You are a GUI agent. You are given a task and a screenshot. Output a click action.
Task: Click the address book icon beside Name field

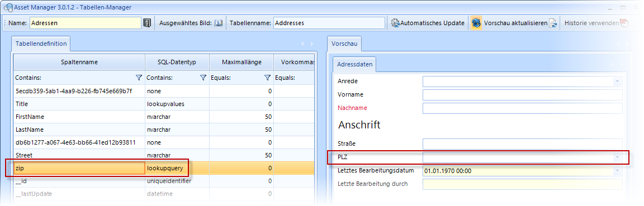click(x=147, y=23)
